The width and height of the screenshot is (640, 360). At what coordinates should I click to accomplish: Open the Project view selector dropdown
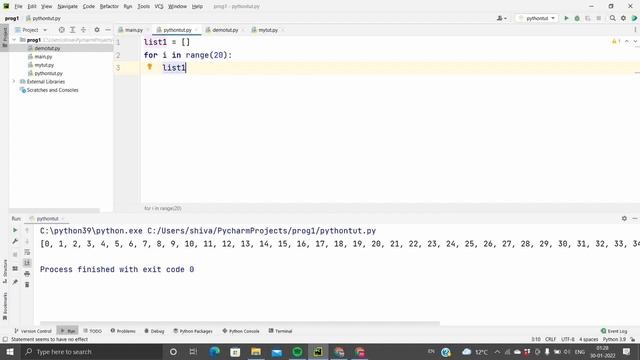click(31, 30)
